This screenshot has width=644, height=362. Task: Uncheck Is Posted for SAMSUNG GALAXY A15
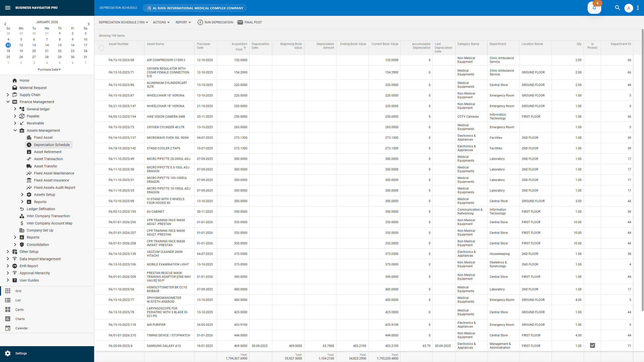[x=592, y=345]
